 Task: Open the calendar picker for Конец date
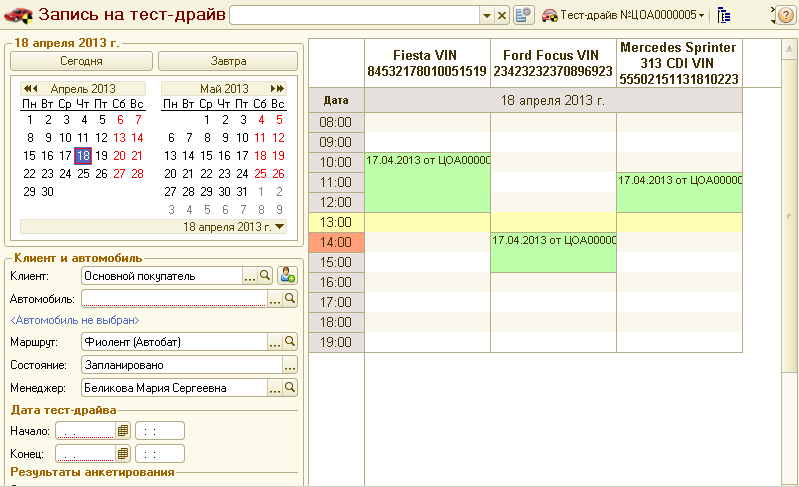pyautogui.click(x=123, y=453)
